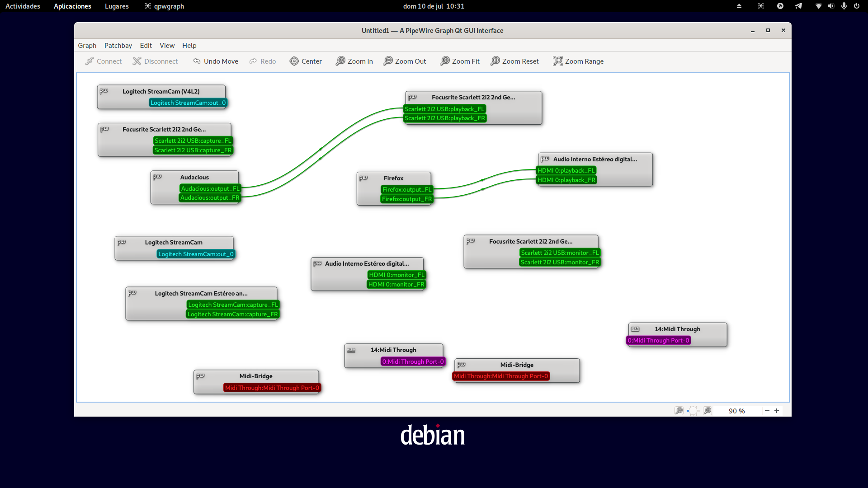The width and height of the screenshot is (868, 488).
Task: Click the Zoom Out toolbar icon
Action: pos(388,61)
